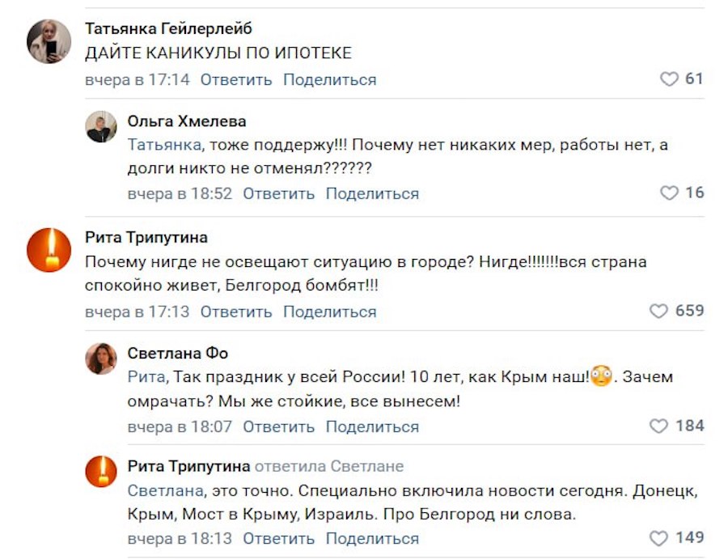Click Ответить under Светлана Фо's reply
This screenshot has height=560, width=728.
(x=278, y=426)
